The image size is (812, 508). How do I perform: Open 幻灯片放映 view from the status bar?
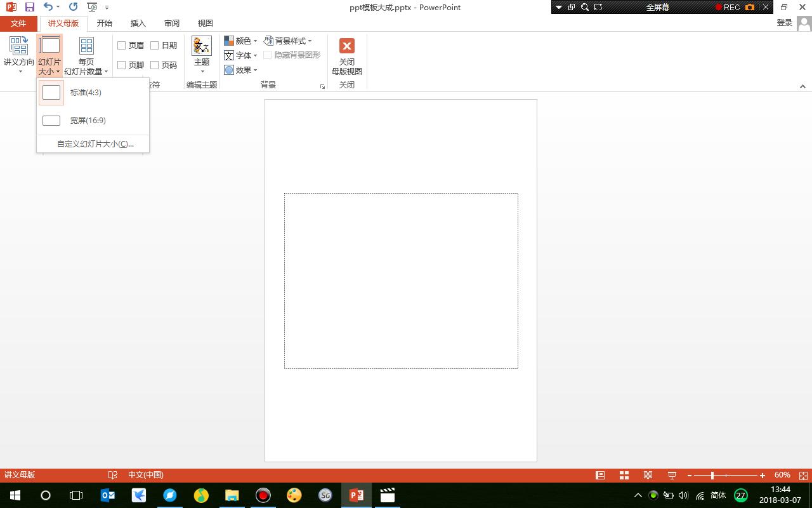coord(671,474)
